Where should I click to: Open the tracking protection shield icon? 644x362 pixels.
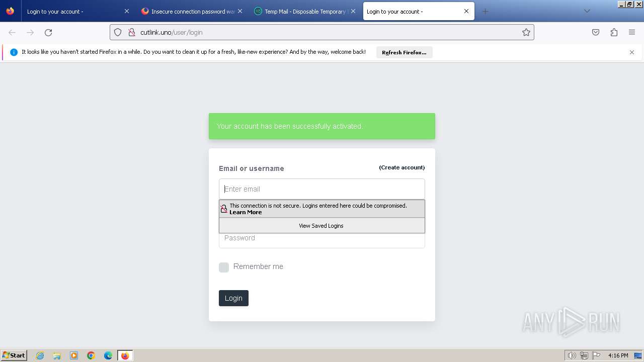[x=118, y=32]
